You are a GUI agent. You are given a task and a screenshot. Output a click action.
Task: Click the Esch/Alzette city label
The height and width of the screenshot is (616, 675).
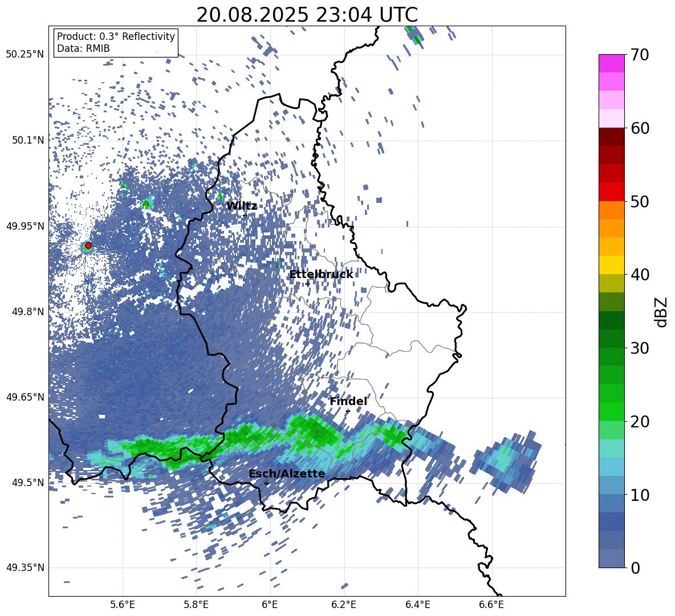point(287,474)
